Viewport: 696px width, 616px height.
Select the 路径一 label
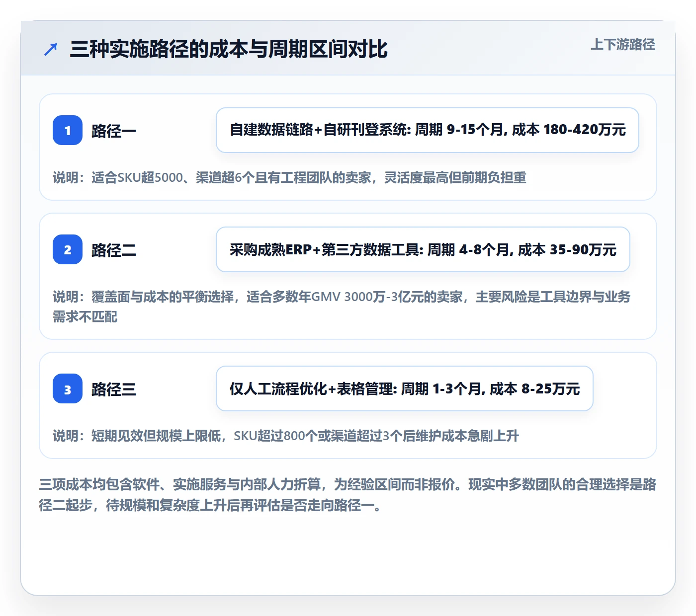point(114,131)
